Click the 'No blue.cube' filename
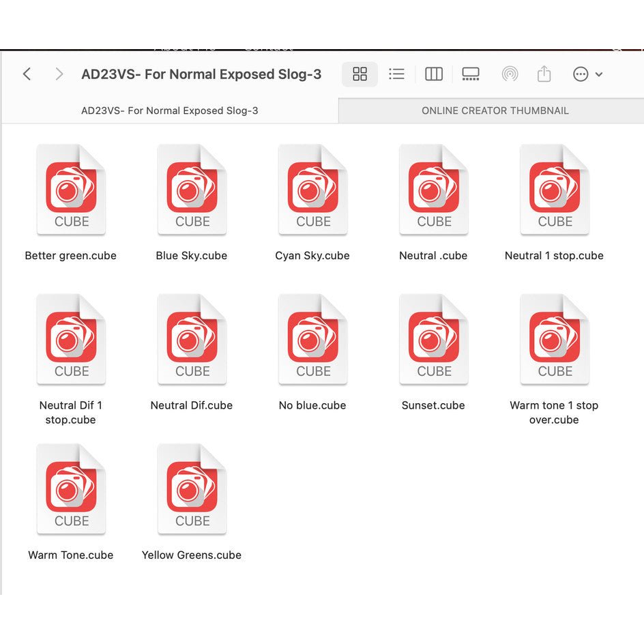The image size is (644, 644). point(312,405)
